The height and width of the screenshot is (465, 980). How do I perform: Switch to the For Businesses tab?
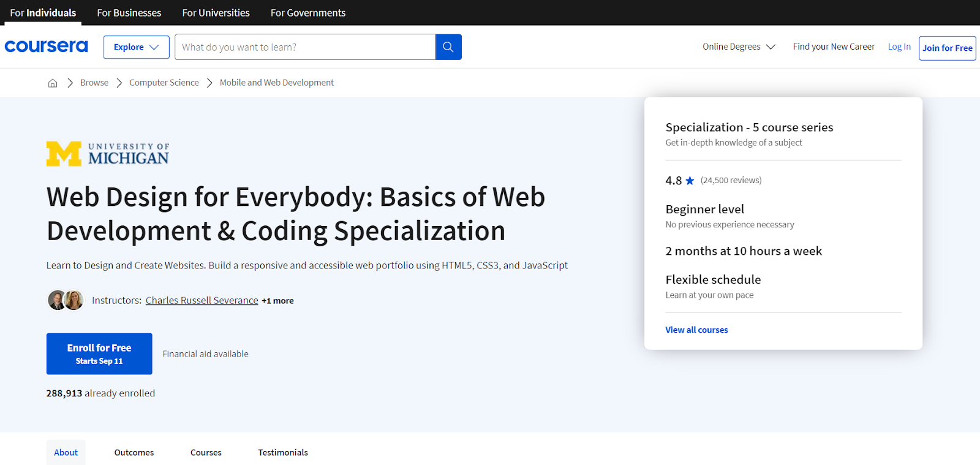point(129,13)
